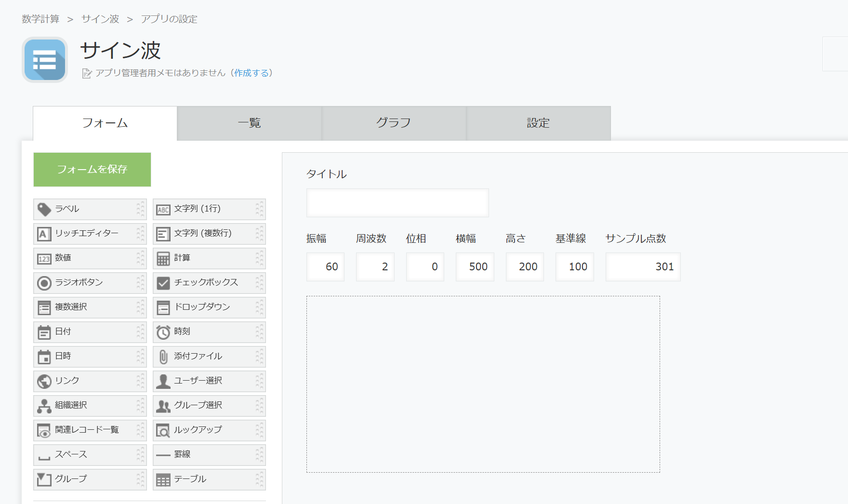Select the 周波数 field showing 2

tap(375, 267)
